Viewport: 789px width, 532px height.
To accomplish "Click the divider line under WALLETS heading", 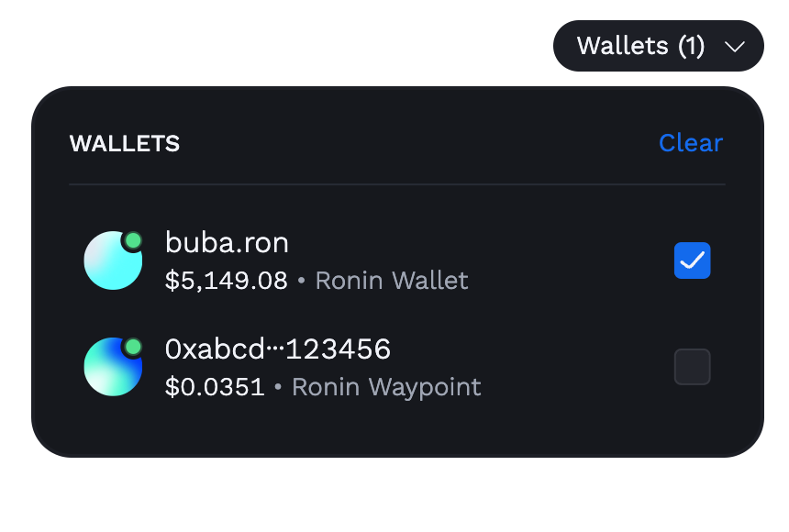I will 397,184.
